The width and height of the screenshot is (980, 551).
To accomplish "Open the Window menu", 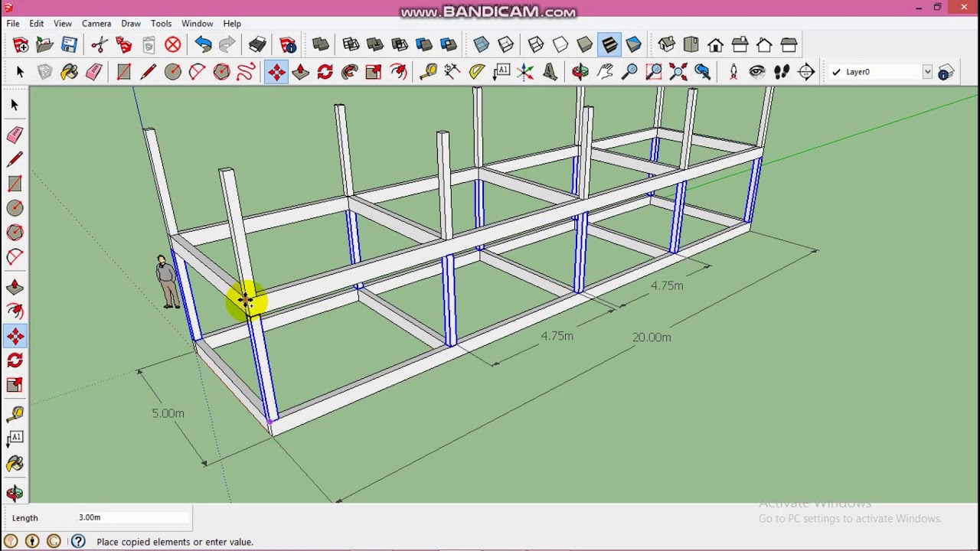I will 198,24.
